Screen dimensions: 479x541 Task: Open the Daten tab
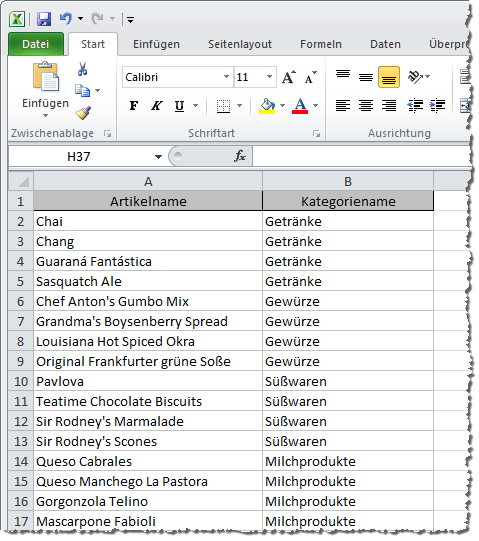(x=385, y=44)
